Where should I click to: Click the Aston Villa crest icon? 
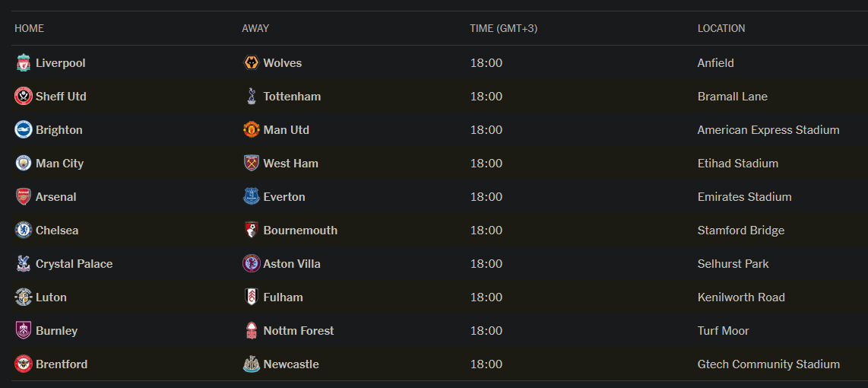pyautogui.click(x=252, y=264)
